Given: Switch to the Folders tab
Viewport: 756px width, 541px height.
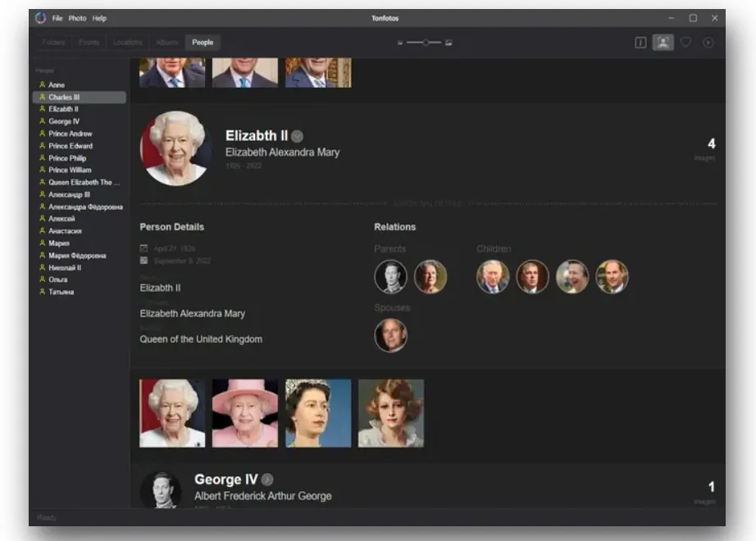Looking at the screenshot, I should [53, 43].
